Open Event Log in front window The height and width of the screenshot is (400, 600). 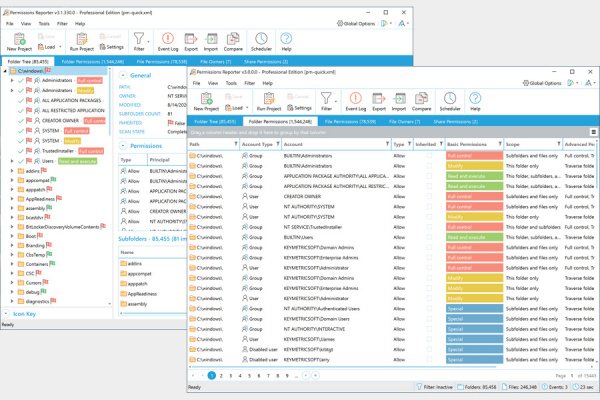(355, 101)
